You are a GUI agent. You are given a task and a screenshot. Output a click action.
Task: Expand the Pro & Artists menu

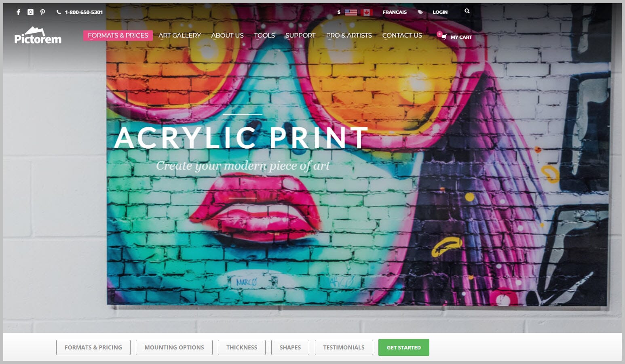coord(348,36)
